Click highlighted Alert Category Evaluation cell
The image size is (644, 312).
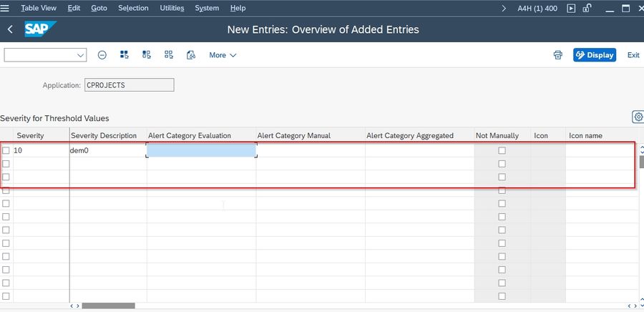pyautogui.click(x=201, y=150)
